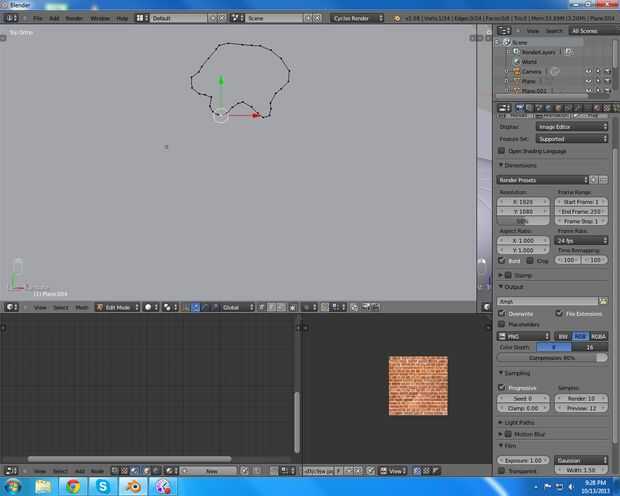Add a render preset plus icon
The image size is (620, 496).
[x=594, y=180]
